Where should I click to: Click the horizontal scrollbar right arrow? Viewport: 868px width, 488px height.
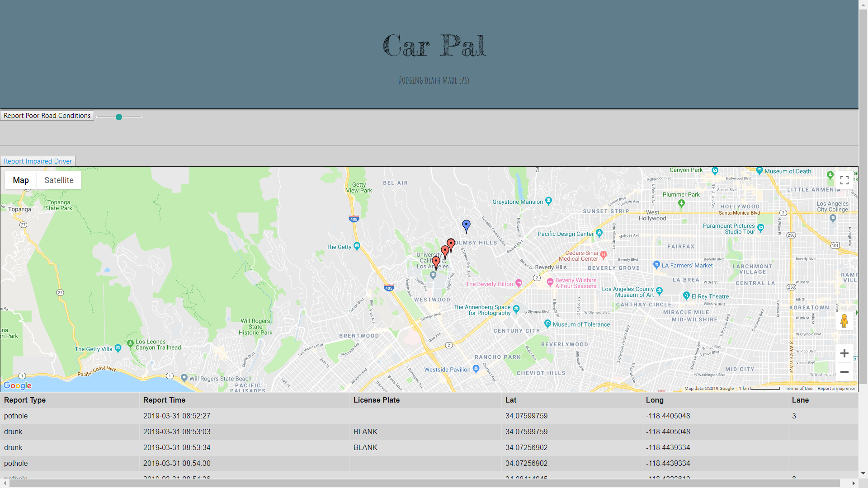[x=854, y=483]
